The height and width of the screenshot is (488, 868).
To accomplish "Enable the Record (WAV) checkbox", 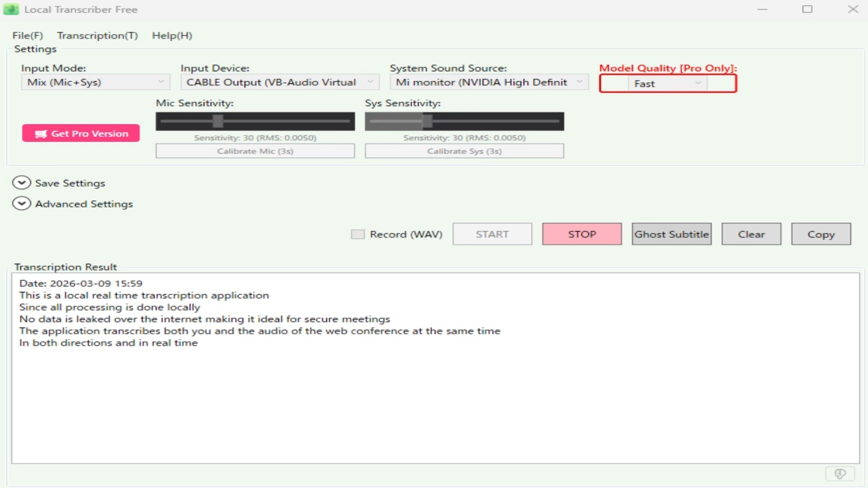I will [x=358, y=234].
